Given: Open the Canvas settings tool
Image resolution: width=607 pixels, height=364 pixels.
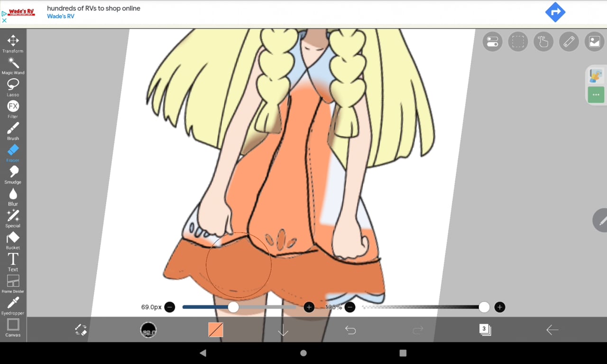Looking at the screenshot, I should pos(13,328).
